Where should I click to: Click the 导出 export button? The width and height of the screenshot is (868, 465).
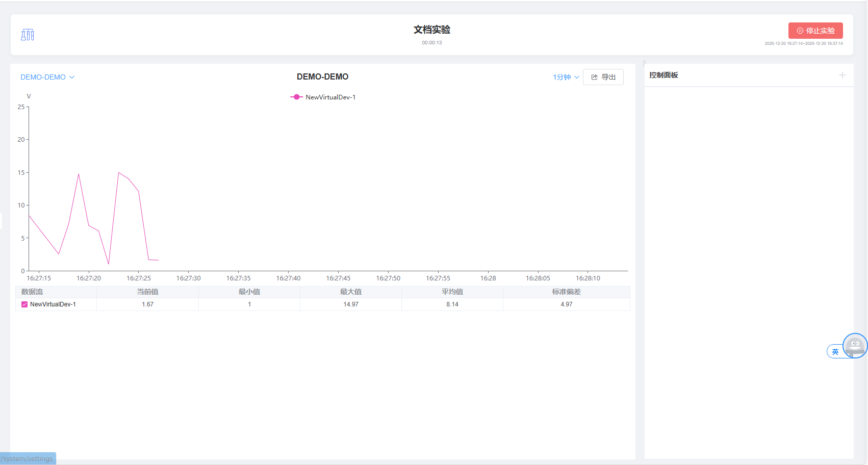click(603, 77)
